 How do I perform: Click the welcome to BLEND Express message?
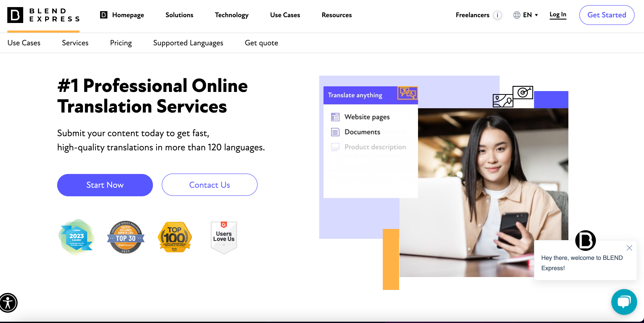click(582, 263)
